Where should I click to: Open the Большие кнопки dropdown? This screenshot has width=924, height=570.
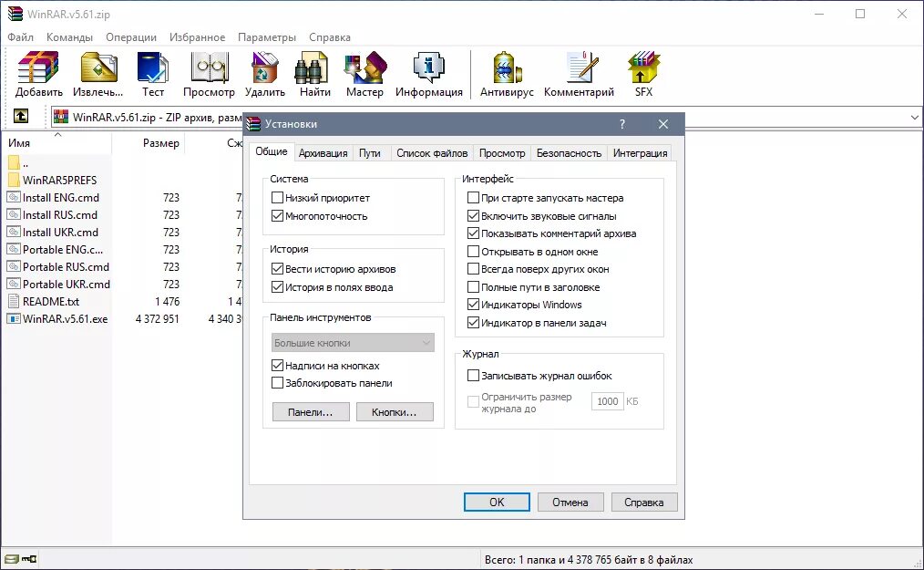pyautogui.click(x=353, y=343)
